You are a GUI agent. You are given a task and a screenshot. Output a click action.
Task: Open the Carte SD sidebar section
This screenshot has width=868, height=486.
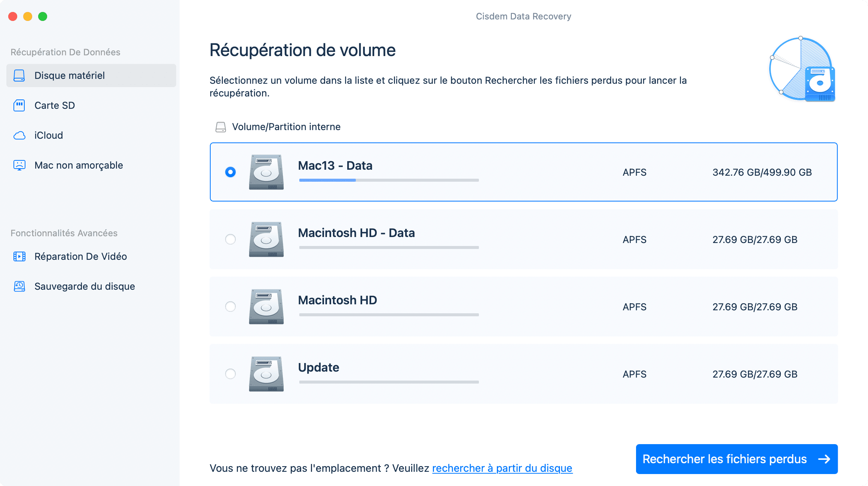click(55, 105)
